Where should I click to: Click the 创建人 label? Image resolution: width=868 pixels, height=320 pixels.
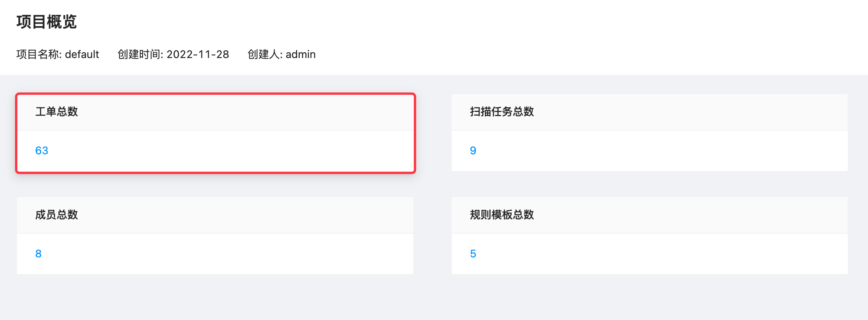(x=263, y=54)
